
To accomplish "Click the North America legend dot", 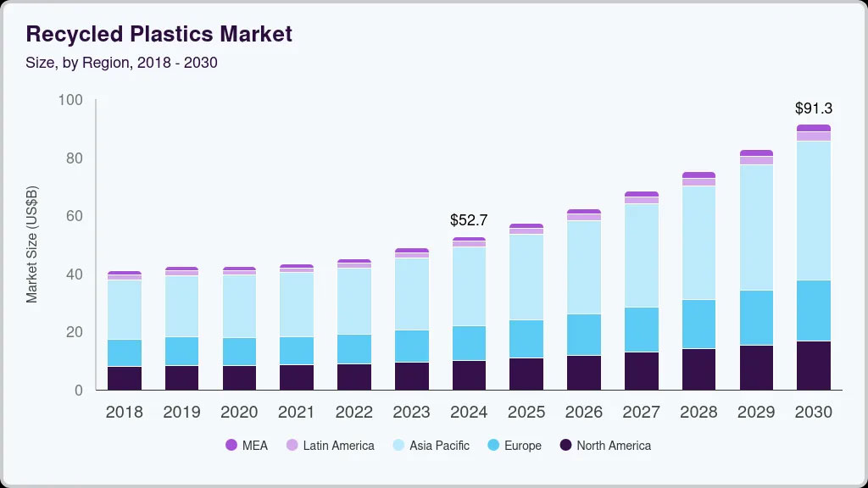I will [566, 446].
